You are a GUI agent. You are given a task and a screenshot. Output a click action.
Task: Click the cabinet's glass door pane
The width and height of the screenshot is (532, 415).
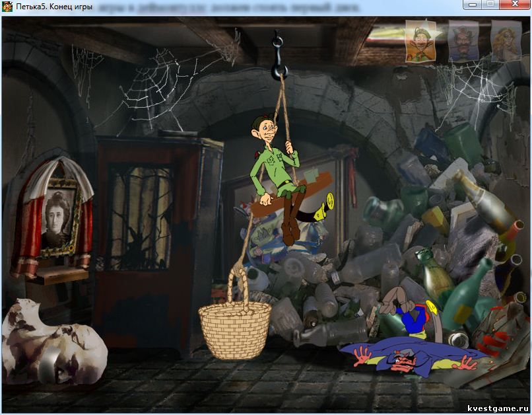[x=140, y=217]
